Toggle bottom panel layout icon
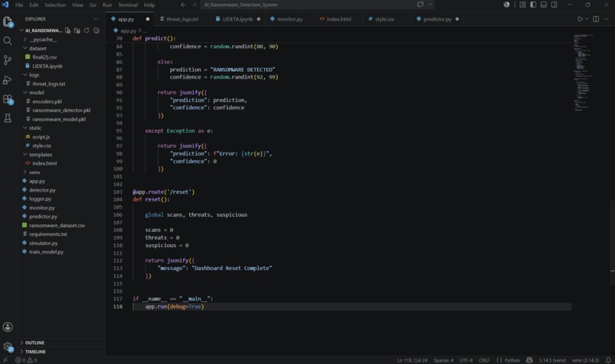This screenshot has width=615, height=364. coord(543,5)
